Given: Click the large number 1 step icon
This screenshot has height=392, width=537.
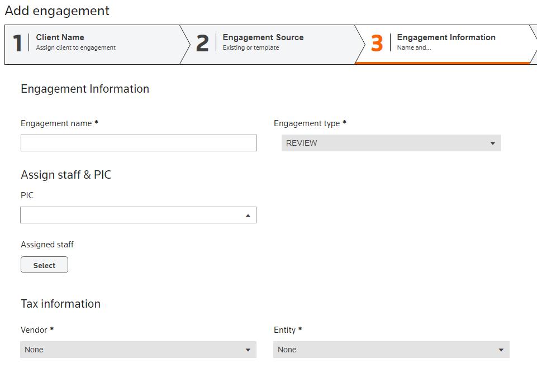Looking at the screenshot, I should click(17, 44).
